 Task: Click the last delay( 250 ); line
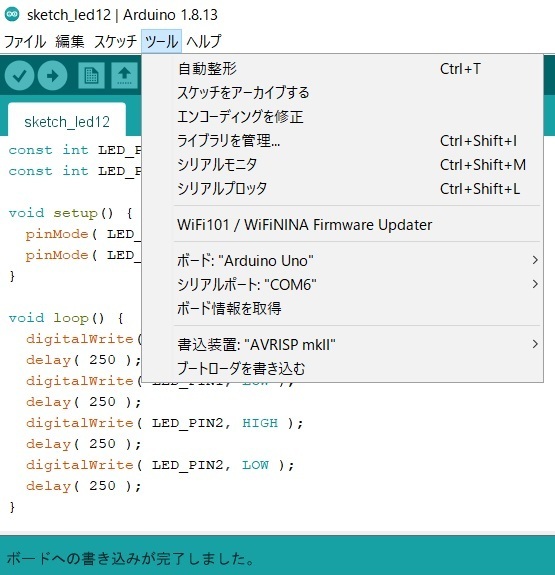tap(84, 486)
